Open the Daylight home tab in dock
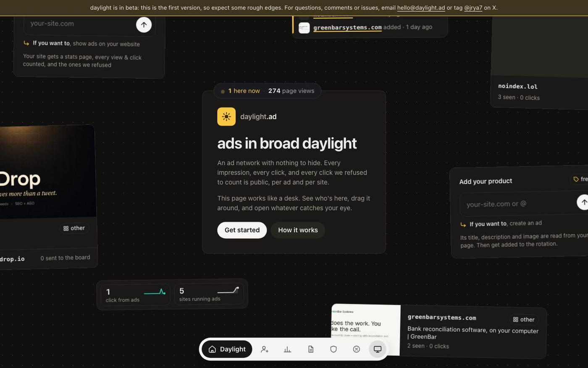 coord(227,349)
